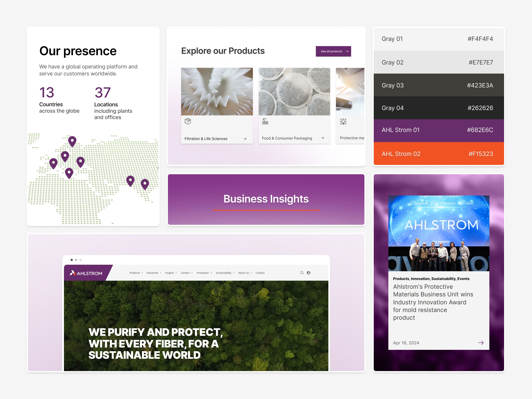The width and height of the screenshot is (532, 399).
Task: Click the factory icon on Food packaging card
Action: tap(265, 121)
